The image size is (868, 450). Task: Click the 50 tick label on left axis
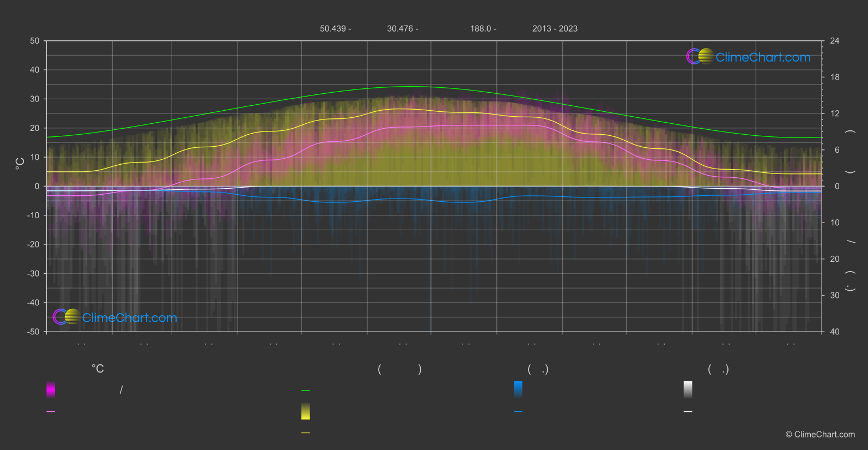pos(35,41)
